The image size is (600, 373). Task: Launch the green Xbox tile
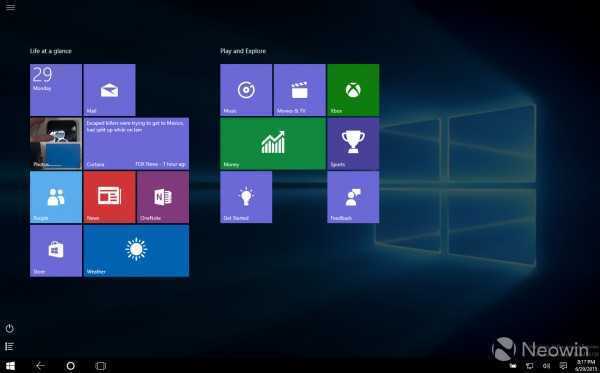pos(353,90)
